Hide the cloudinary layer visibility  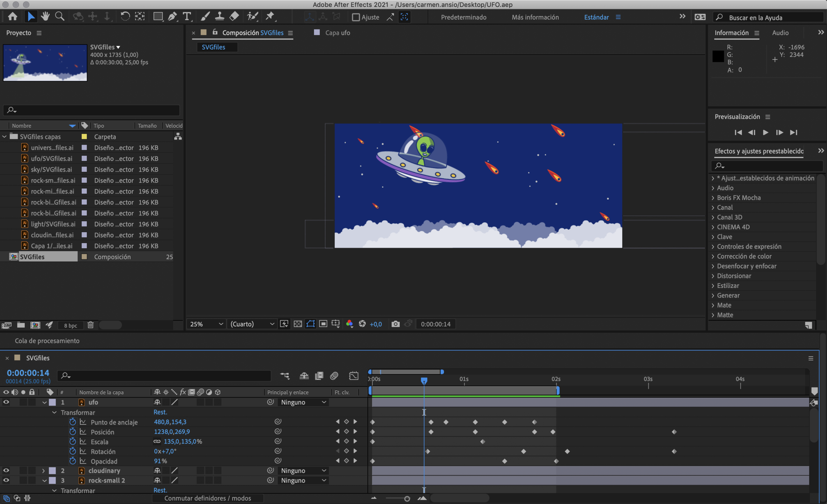6,470
